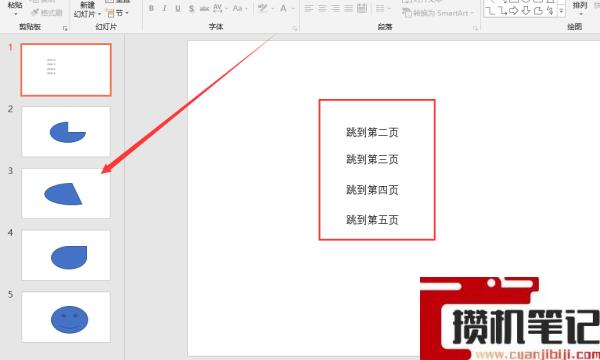
Task: Select the right arrow shape
Action: [514, 11]
